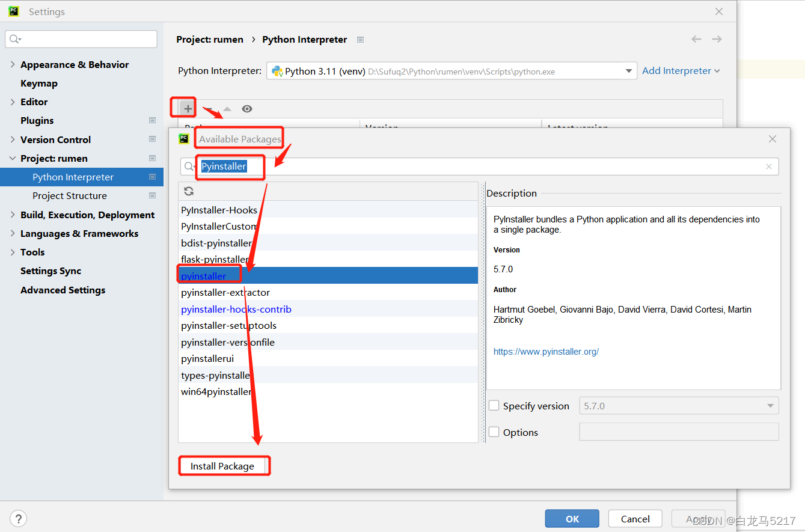Expand the Version Control section
This screenshot has height=532, width=805.
coord(13,139)
